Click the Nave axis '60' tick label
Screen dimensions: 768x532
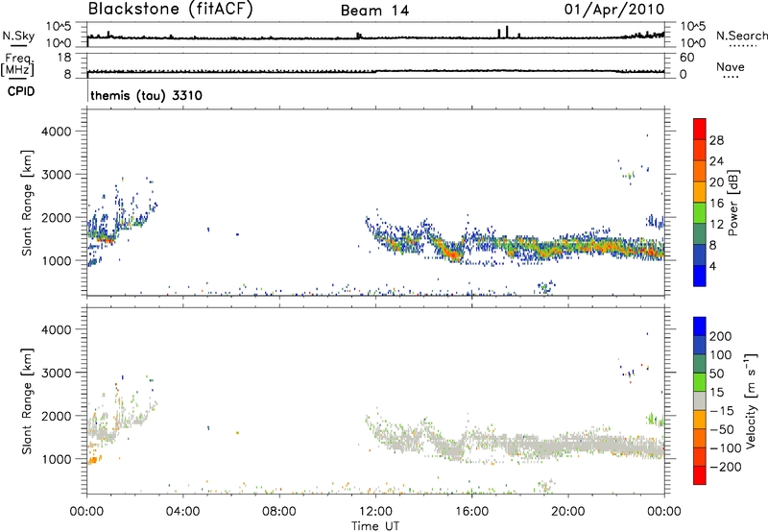tap(686, 58)
